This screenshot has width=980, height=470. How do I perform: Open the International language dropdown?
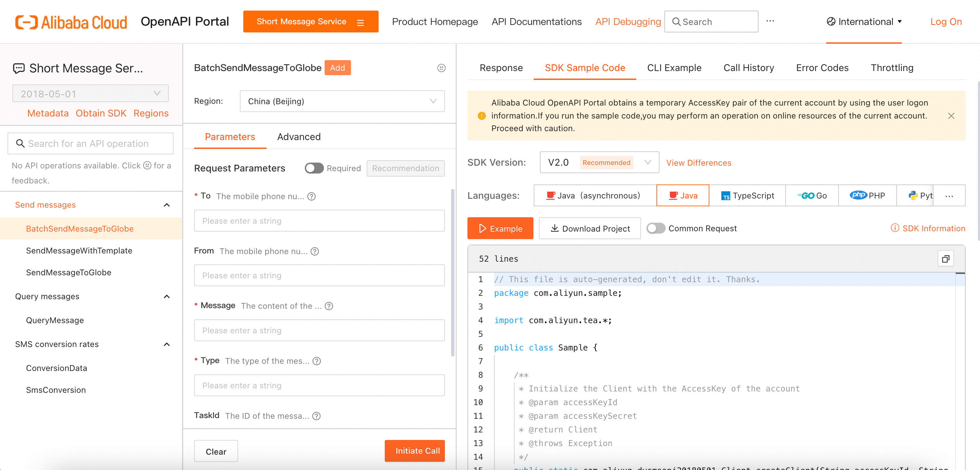(863, 22)
